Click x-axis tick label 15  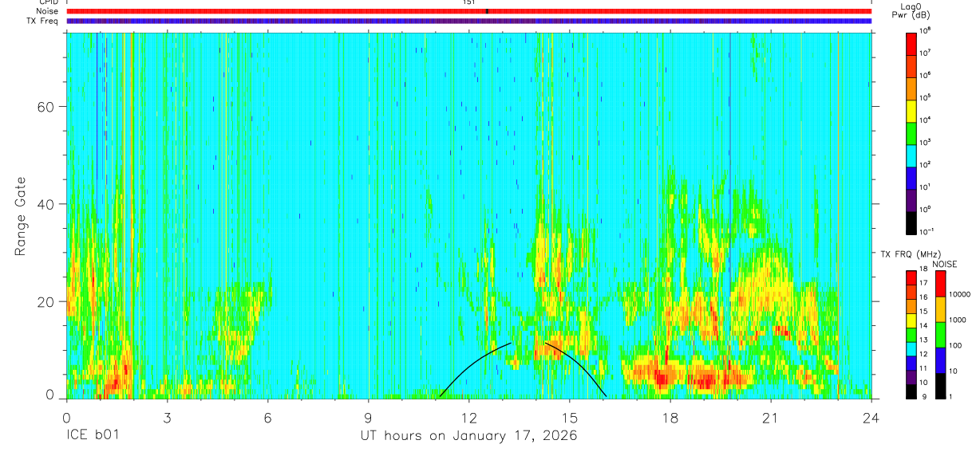[x=570, y=417]
